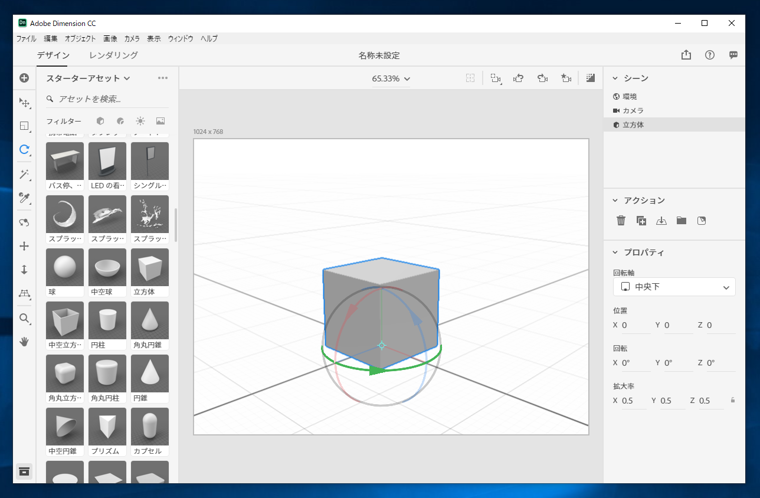
Task: Collapse the シーン panel section
Action: 615,78
